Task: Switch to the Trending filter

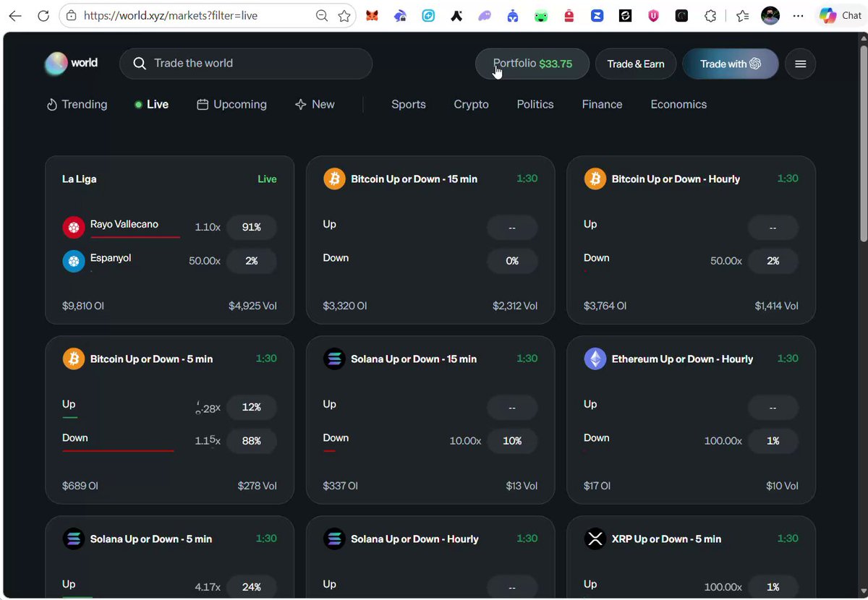Action: click(77, 104)
